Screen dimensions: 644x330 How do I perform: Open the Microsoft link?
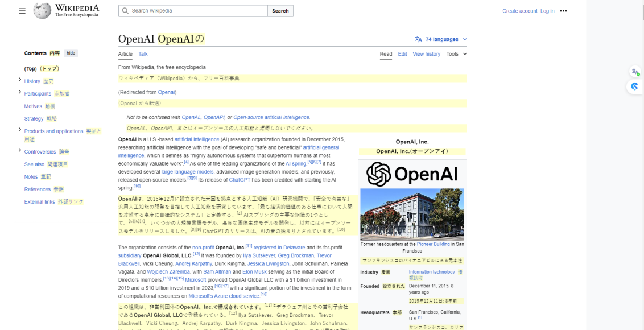(x=196, y=279)
